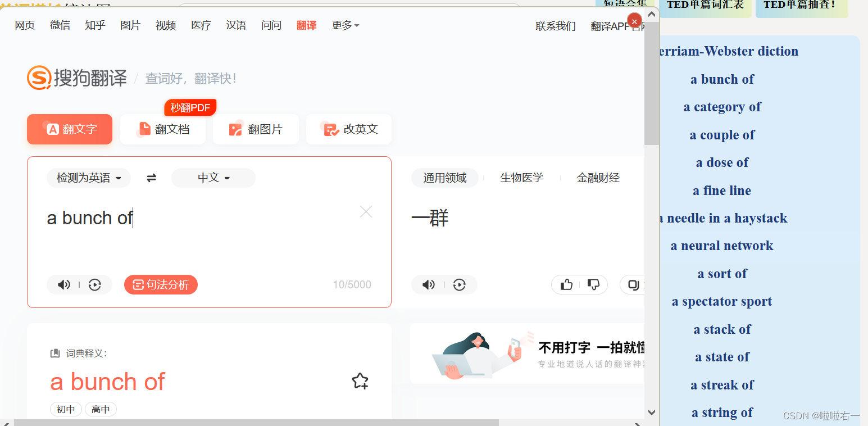Open detected language English dropdown
The height and width of the screenshot is (426, 868).
click(x=89, y=178)
